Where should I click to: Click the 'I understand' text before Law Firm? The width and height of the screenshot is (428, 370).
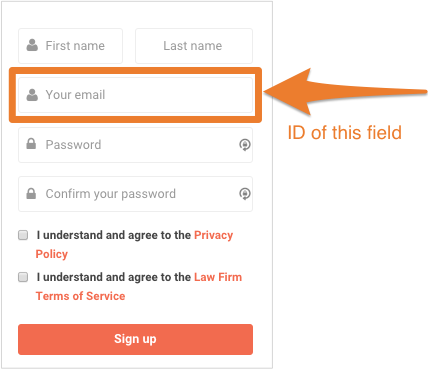(x=70, y=277)
